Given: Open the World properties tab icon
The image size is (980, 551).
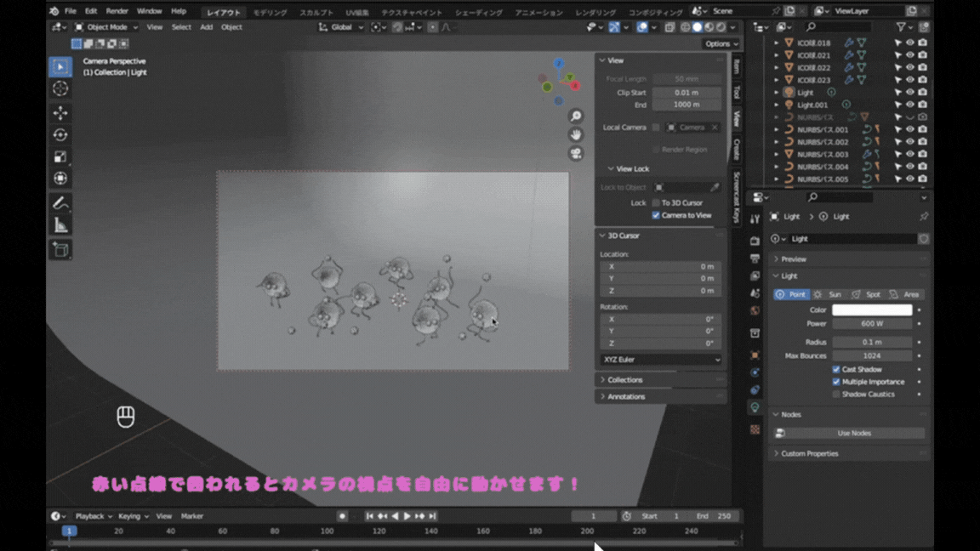Looking at the screenshot, I should point(755,310).
